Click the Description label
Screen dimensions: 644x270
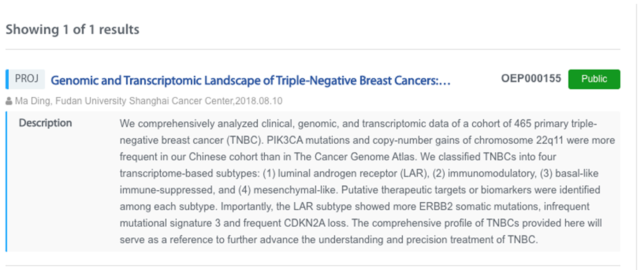pyautogui.click(x=46, y=123)
